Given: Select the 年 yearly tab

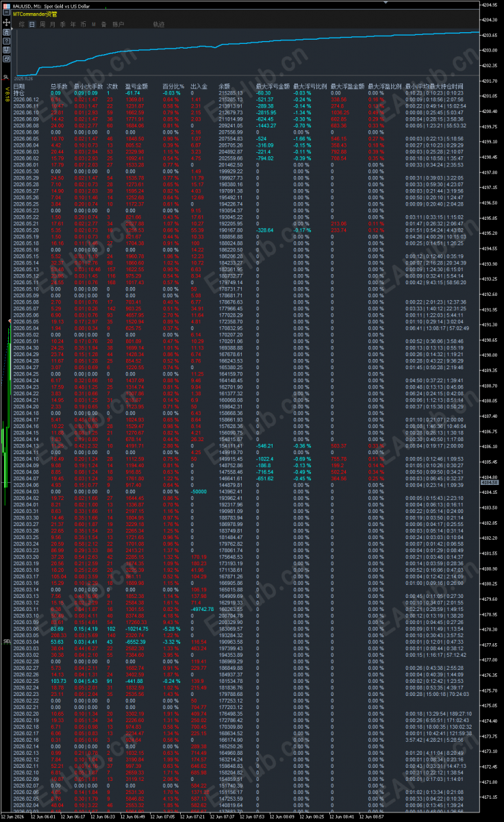Looking at the screenshot, I should [x=73, y=24].
